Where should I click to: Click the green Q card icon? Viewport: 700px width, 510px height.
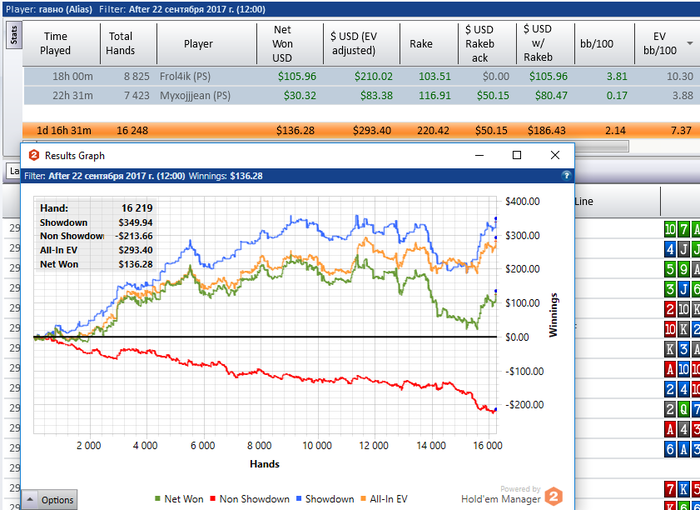[683, 409]
